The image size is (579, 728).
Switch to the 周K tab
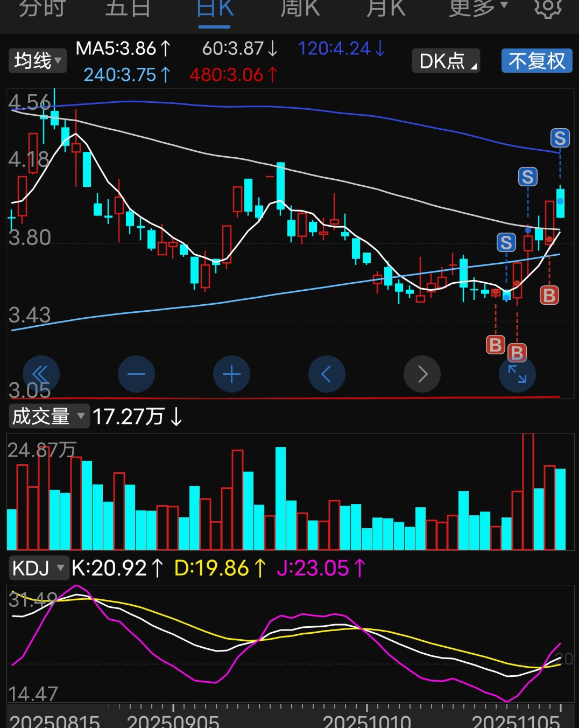[300, 8]
